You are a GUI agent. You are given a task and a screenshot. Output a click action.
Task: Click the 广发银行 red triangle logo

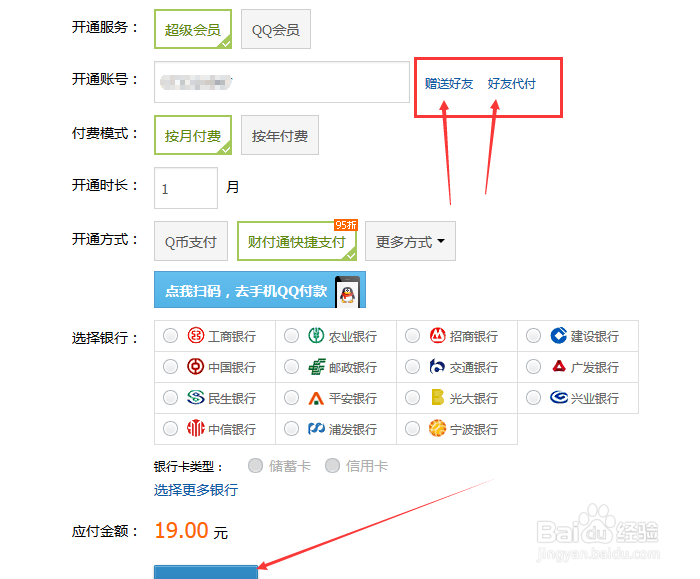(x=559, y=366)
